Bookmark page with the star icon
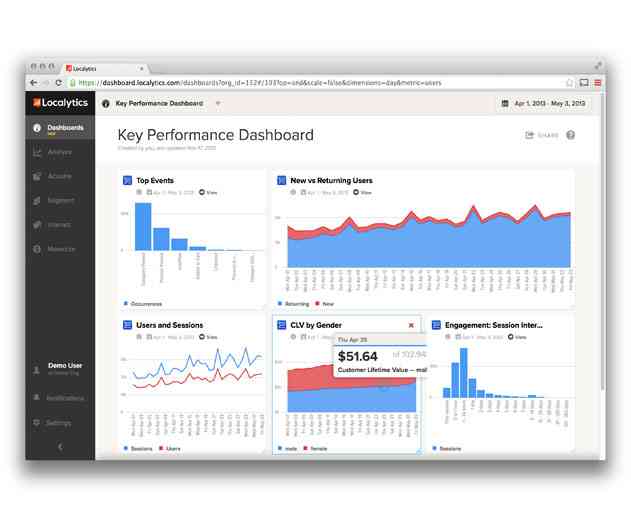Image resolution: width=631 pixels, height=522 pixels. (x=569, y=83)
